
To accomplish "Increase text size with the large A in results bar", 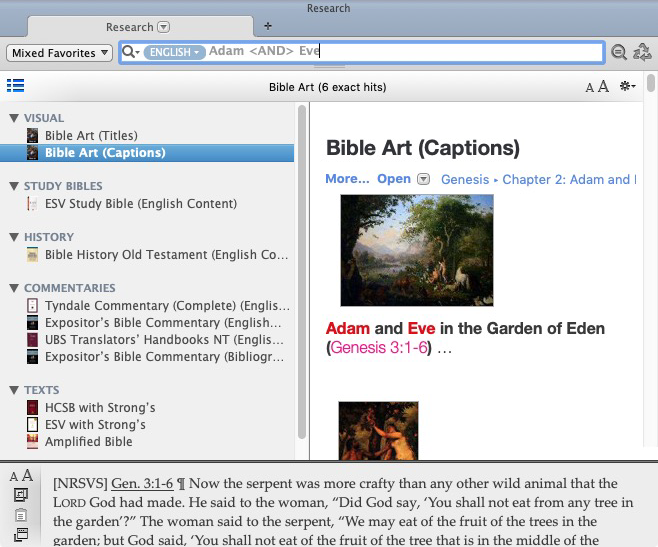I will [x=603, y=87].
